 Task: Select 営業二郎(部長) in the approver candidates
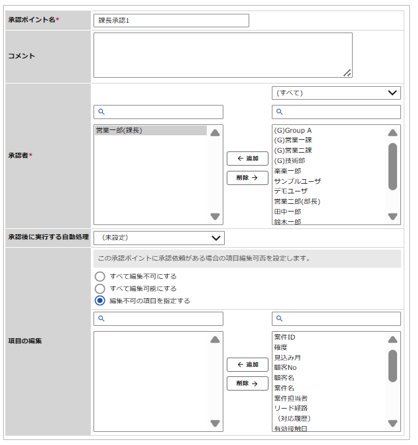click(x=297, y=201)
